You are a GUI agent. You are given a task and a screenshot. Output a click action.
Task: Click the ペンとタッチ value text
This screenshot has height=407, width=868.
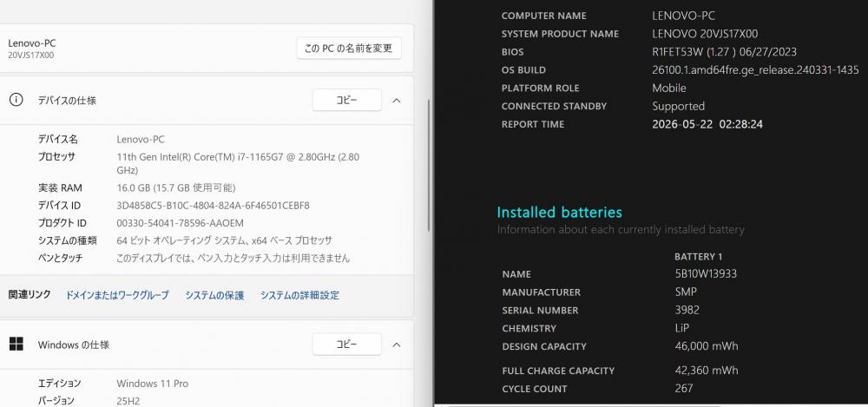coord(233,258)
